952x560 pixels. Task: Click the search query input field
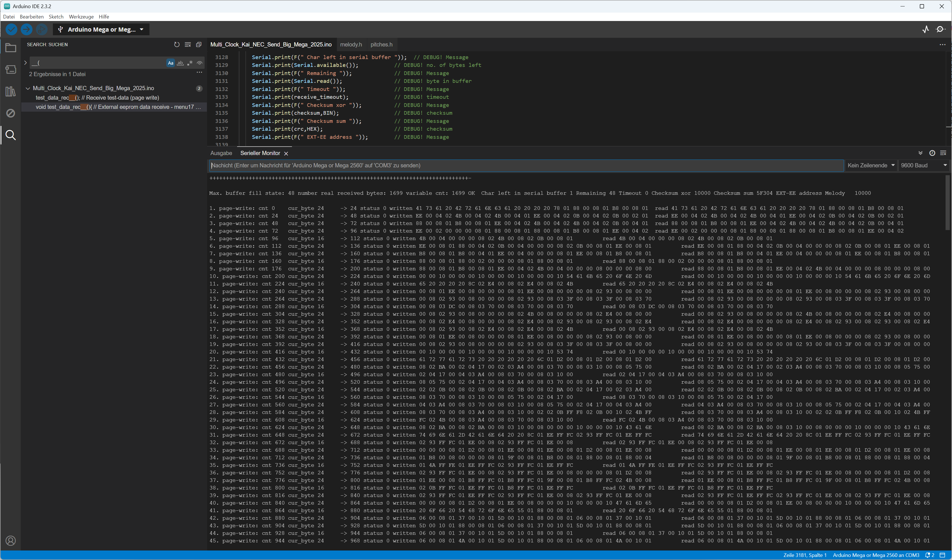click(98, 63)
